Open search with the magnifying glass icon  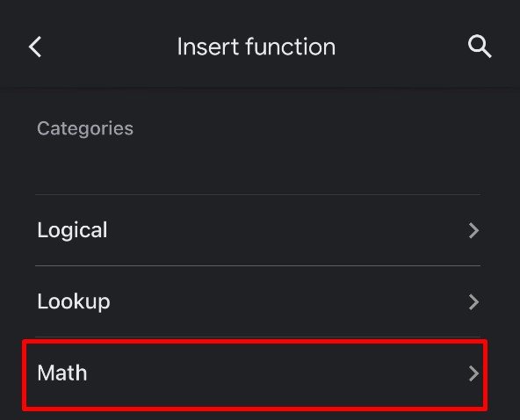coord(480,47)
